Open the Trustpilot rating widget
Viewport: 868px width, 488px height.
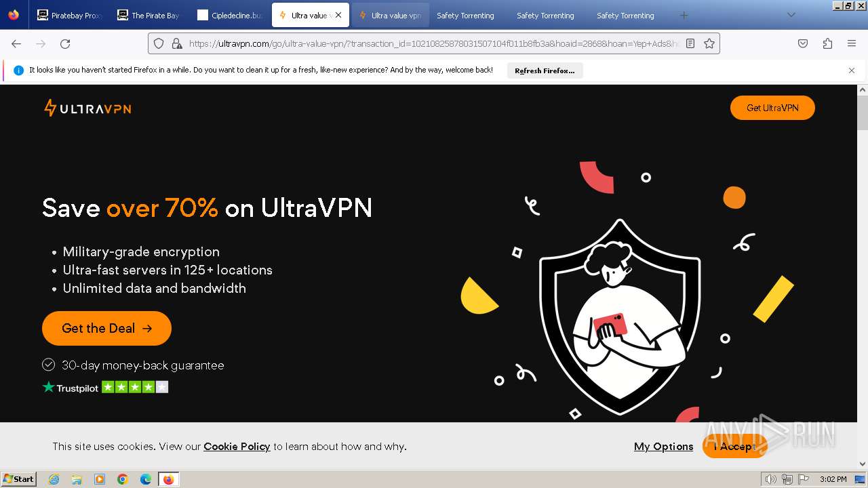[x=105, y=387]
